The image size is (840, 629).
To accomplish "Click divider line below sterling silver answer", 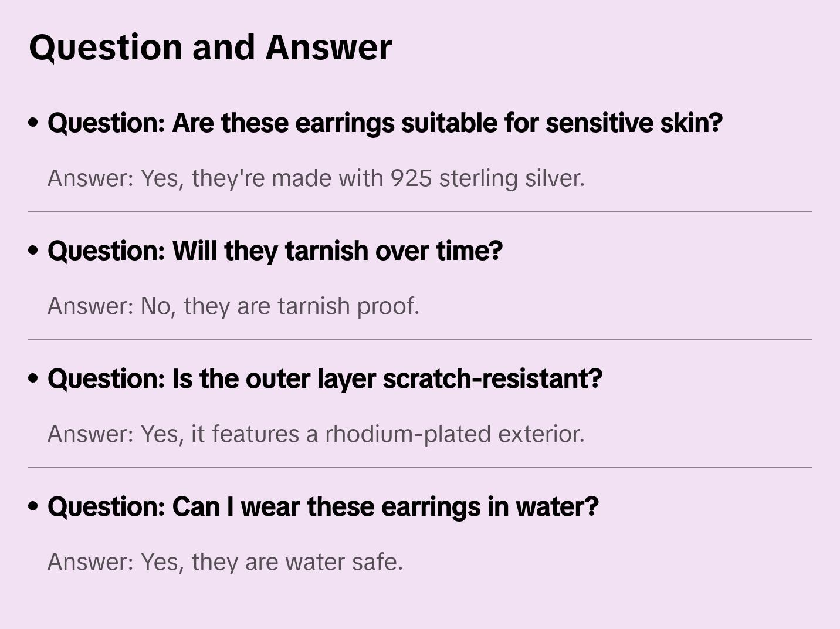I will tap(420, 212).
